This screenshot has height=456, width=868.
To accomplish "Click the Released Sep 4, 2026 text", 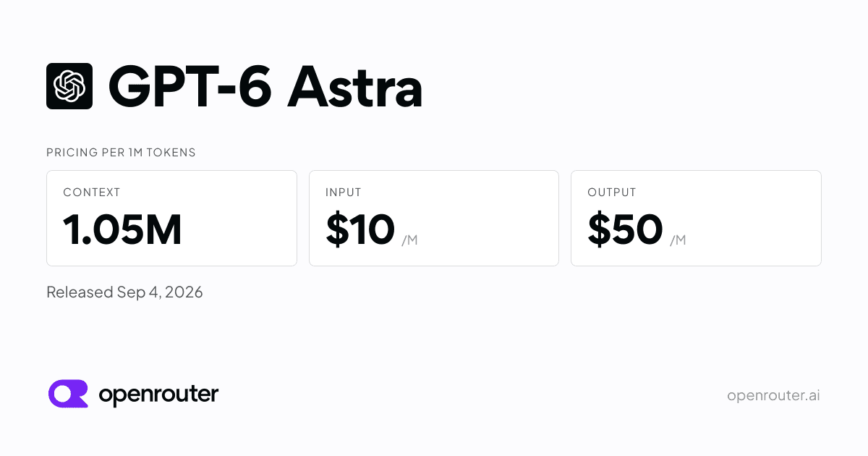I will point(124,292).
